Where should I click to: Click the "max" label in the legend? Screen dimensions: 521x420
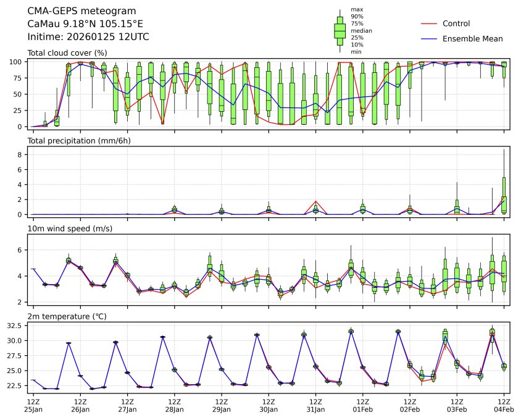point(356,10)
